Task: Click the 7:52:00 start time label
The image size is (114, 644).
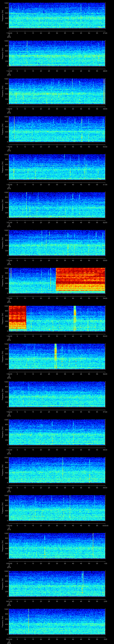Action: pyautogui.click(x=9, y=260)
